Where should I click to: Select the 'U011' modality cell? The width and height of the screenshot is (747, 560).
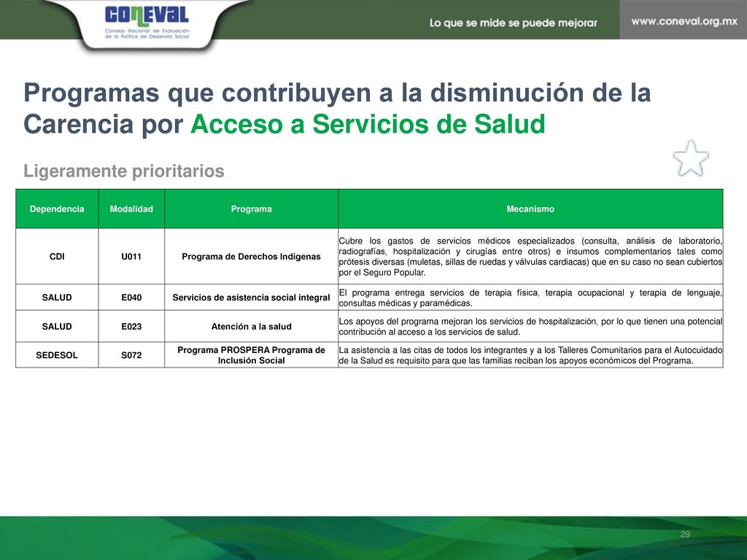click(x=131, y=256)
